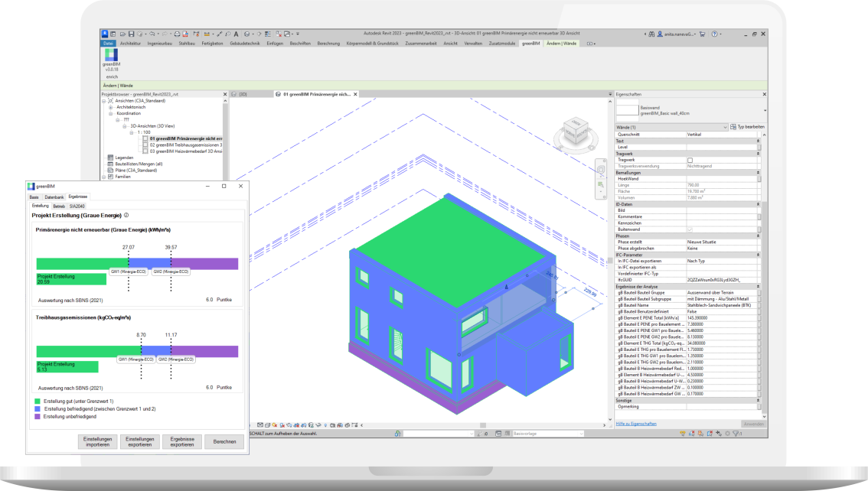The height and width of the screenshot is (491, 868).
Task: Click the Typ bearbeiten button label
Action: pos(751,127)
